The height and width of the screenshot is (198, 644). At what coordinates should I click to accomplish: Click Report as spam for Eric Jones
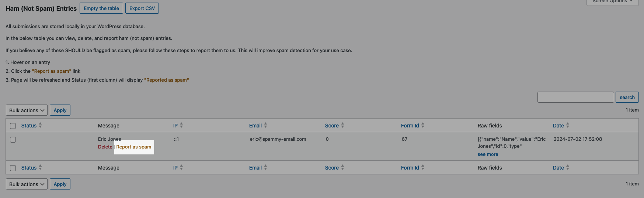coord(134,147)
